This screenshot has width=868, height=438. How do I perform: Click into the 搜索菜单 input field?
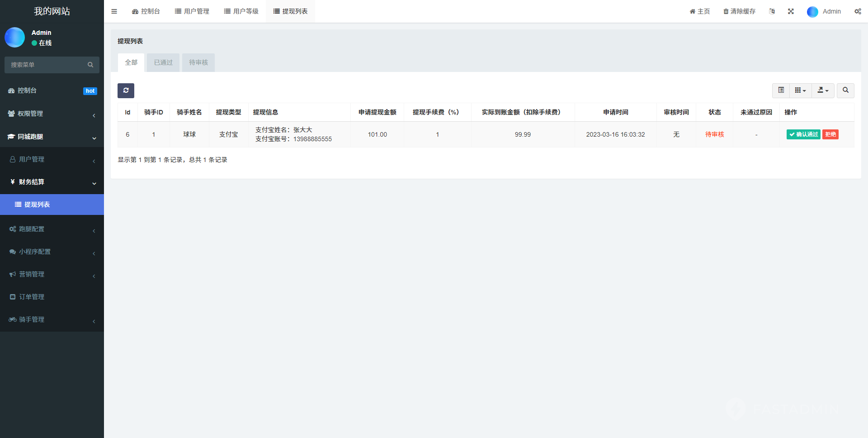click(x=45, y=65)
